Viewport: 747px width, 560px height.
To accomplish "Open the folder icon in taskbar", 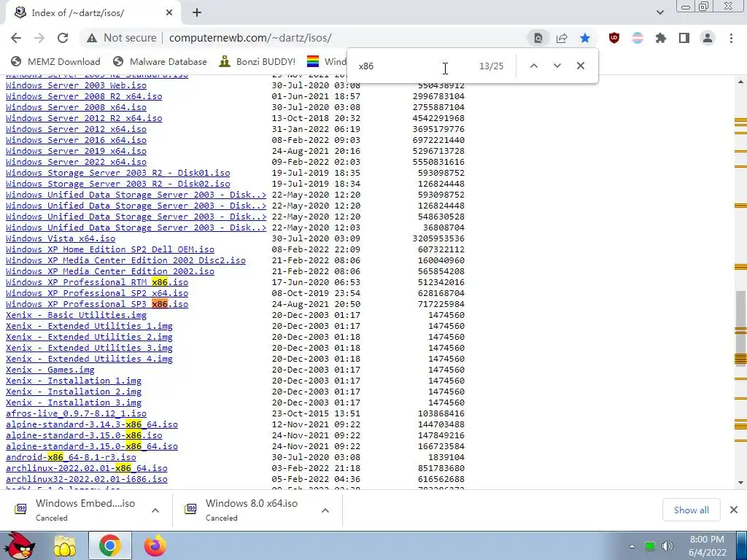I will 65,545.
